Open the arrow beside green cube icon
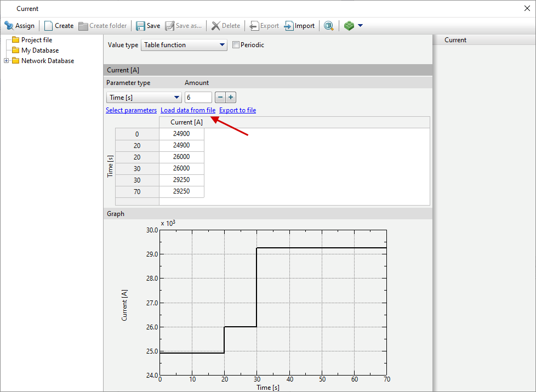The height and width of the screenshot is (392, 536). (360, 26)
